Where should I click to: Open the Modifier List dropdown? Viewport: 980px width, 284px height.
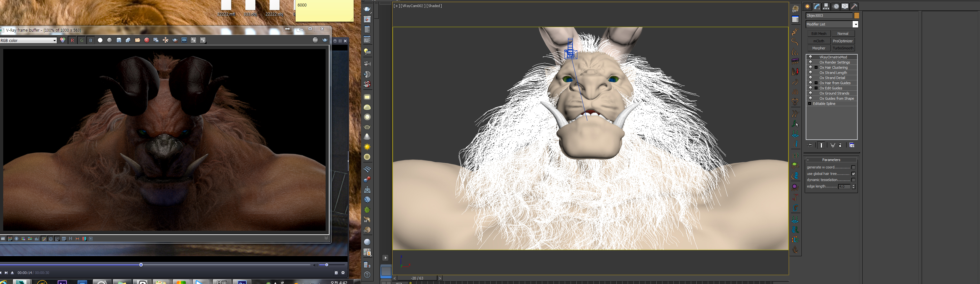click(x=855, y=24)
